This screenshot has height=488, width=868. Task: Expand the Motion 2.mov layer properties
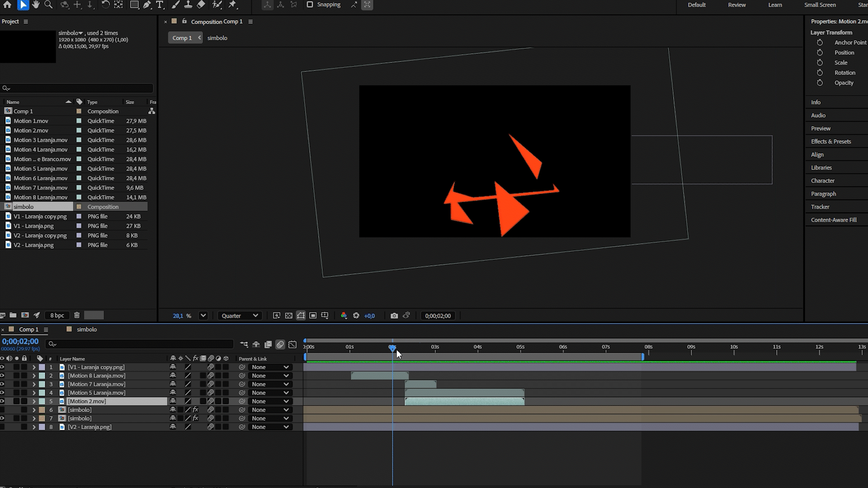34,401
